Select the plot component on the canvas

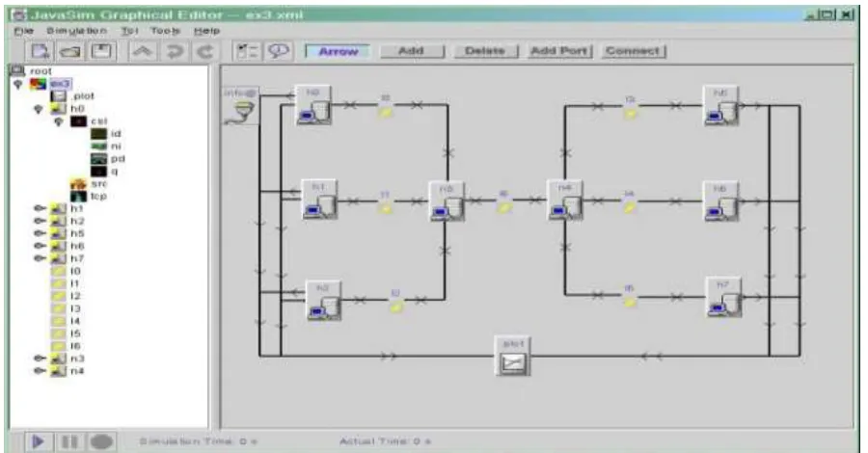tap(513, 357)
